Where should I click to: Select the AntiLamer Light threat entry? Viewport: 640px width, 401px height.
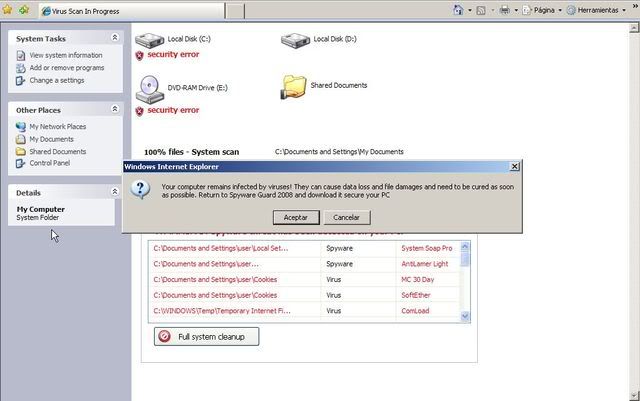click(424, 264)
